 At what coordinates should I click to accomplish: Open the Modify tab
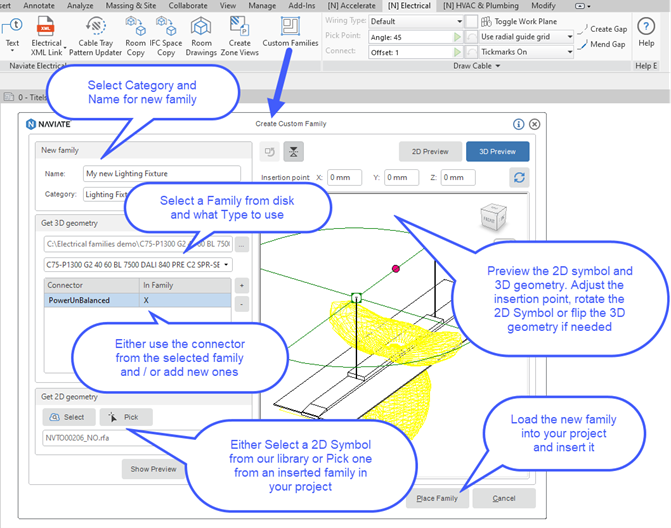click(543, 6)
